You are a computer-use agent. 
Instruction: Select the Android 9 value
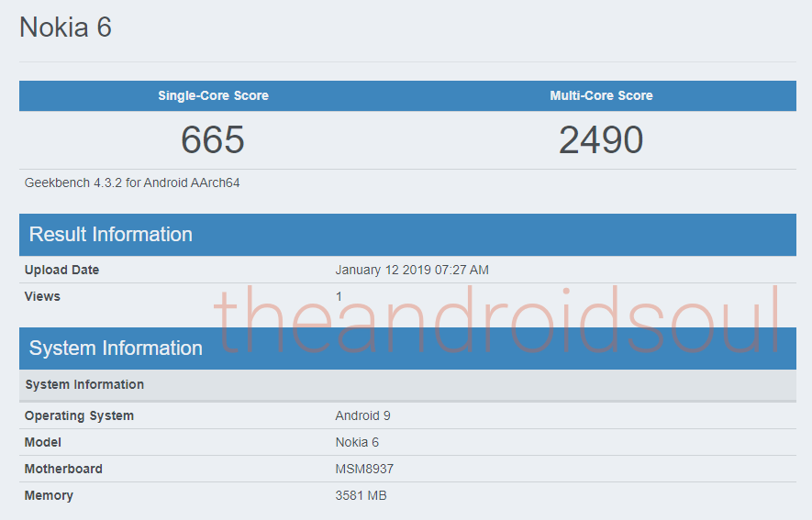[x=363, y=416]
